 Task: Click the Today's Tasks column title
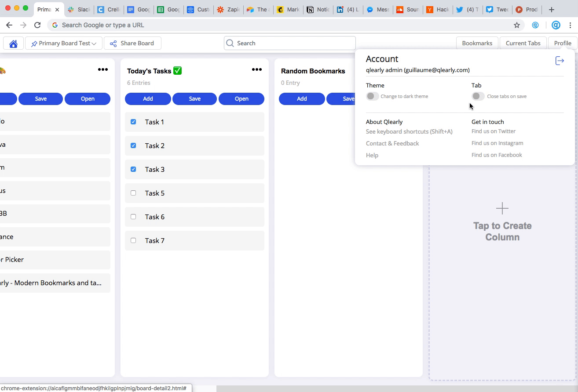[154, 71]
